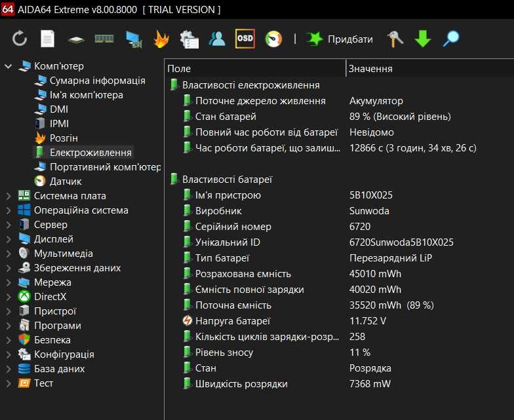This screenshot has height=420, width=514.
Task: Launch the system stability test flame icon
Action: pyautogui.click(x=161, y=39)
